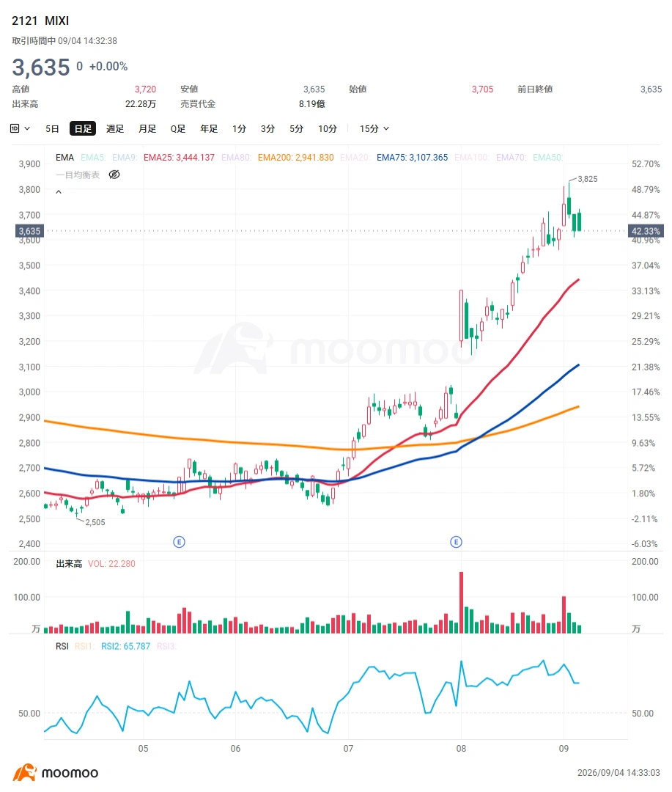Toggle the EMA75 indicator label
The image size is (672, 792).
coord(412,158)
